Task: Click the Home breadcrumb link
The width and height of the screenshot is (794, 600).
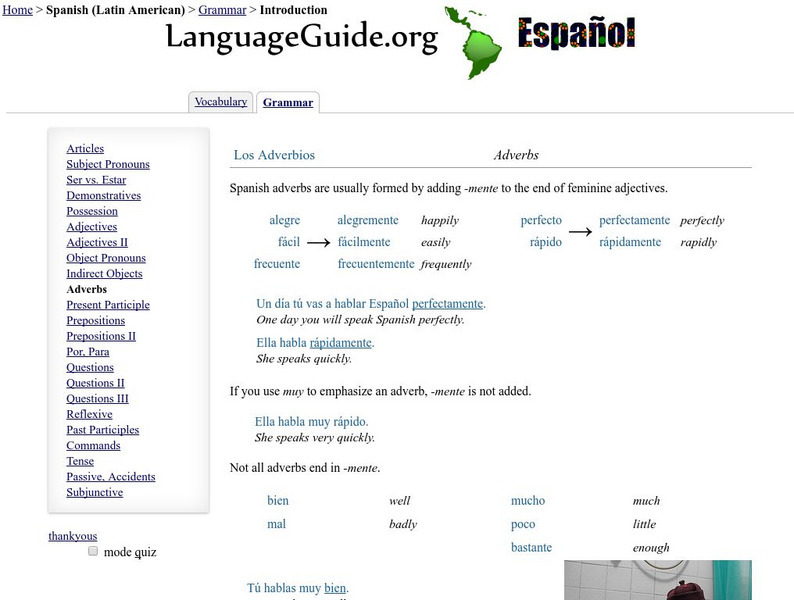Action: point(17,10)
